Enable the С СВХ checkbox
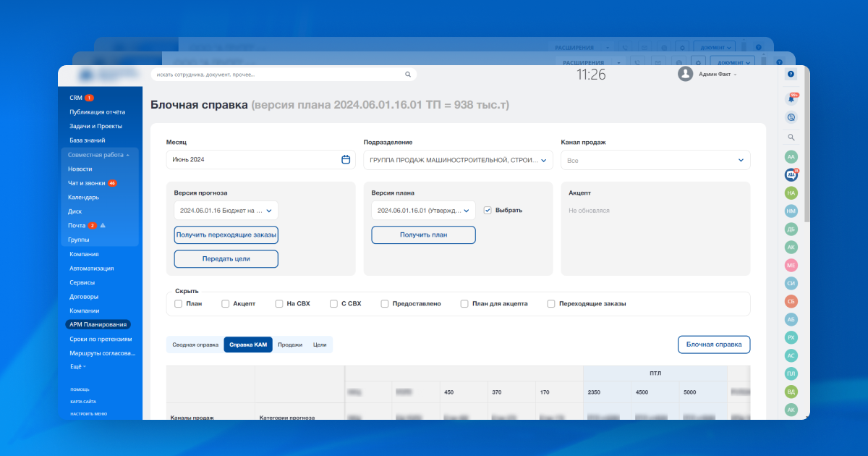The image size is (868, 456). (333, 304)
